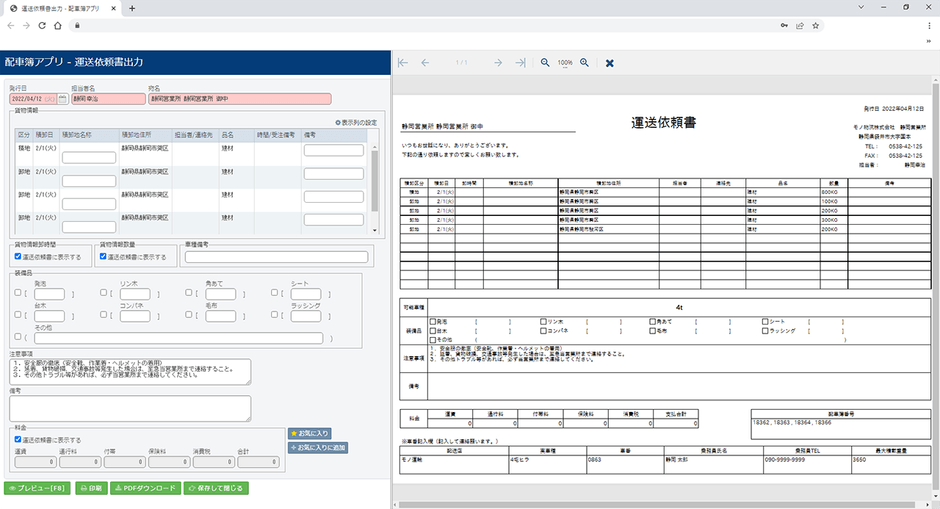
Task: Click the プレビュー[F8] button
Action: click(x=37, y=489)
